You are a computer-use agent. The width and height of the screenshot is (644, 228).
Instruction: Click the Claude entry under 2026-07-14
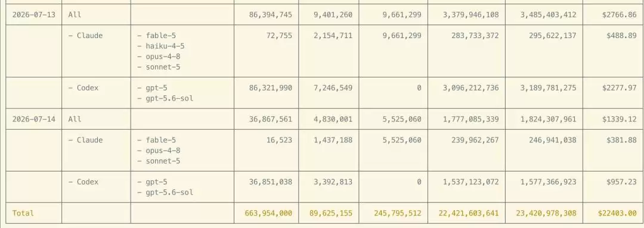[x=85, y=140]
